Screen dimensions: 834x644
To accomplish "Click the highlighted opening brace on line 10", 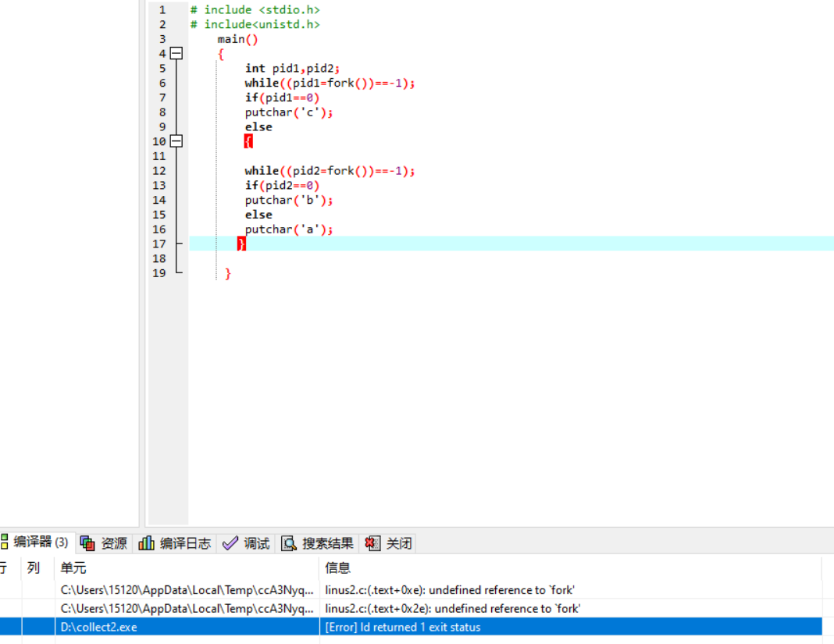I will (248, 141).
